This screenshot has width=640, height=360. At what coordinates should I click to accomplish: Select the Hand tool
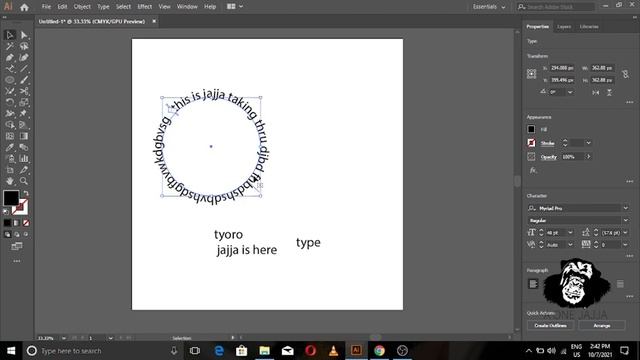click(x=10, y=181)
